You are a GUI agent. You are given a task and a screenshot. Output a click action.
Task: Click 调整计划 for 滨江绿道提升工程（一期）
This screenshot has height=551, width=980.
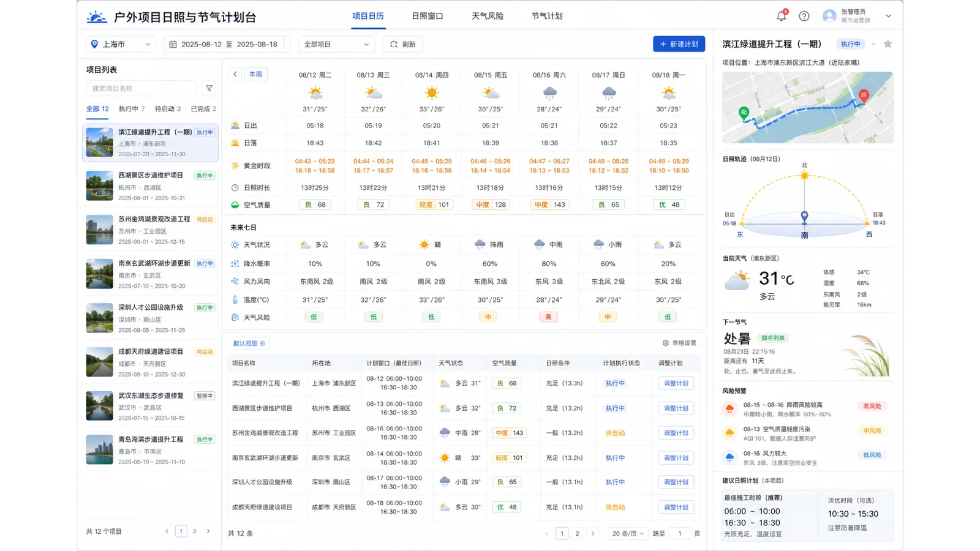[x=676, y=383]
